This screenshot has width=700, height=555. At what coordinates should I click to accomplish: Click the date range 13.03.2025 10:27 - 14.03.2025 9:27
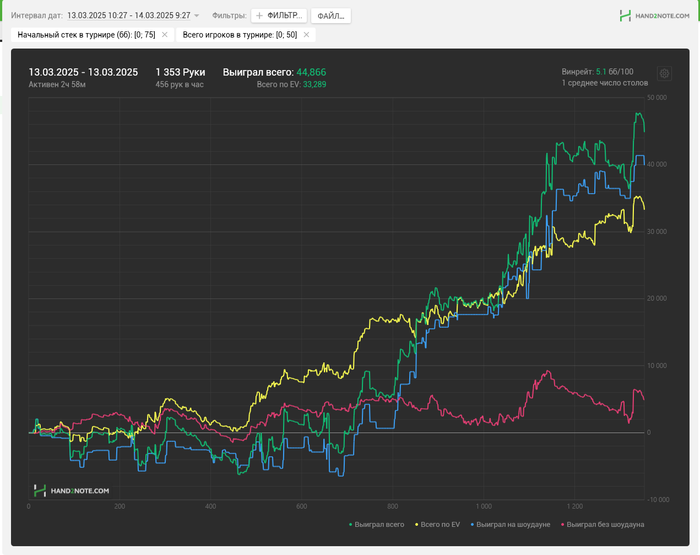tap(129, 16)
